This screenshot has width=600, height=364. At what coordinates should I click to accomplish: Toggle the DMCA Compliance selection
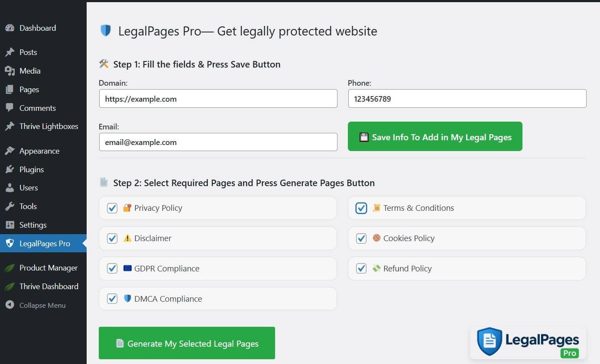112,299
